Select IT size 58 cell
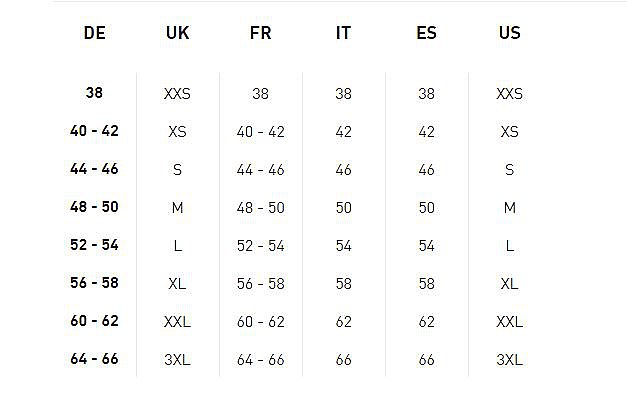The height and width of the screenshot is (393, 627). tap(343, 283)
